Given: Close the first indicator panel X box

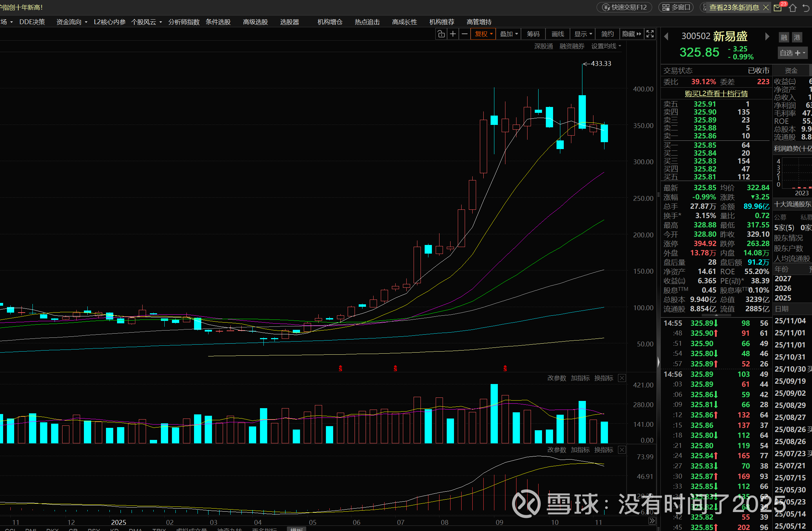Looking at the screenshot, I should [622, 378].
